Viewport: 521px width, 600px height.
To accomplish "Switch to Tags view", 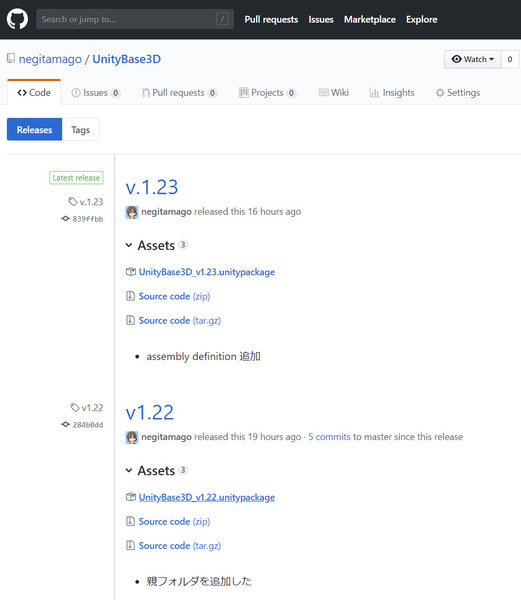I will tap(80, 129).
